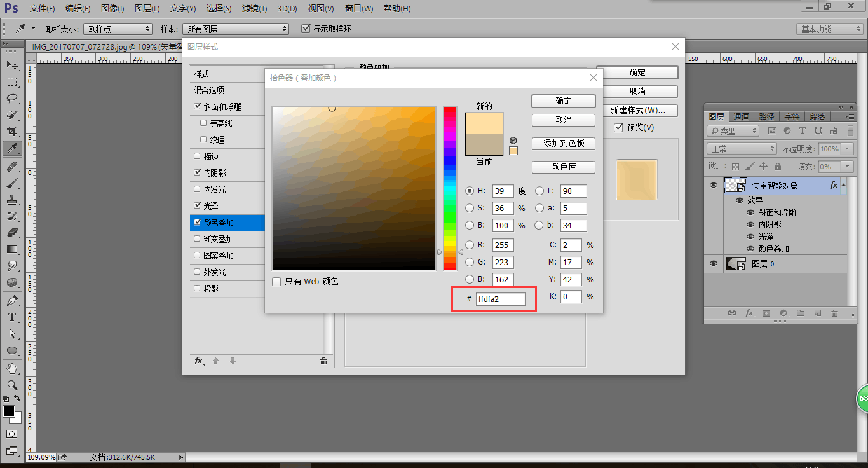Viewport: 868px width, 468px height.
Task: Enable the 描边 (Stroke) checkbox
Action: click(x=198, y=156)
